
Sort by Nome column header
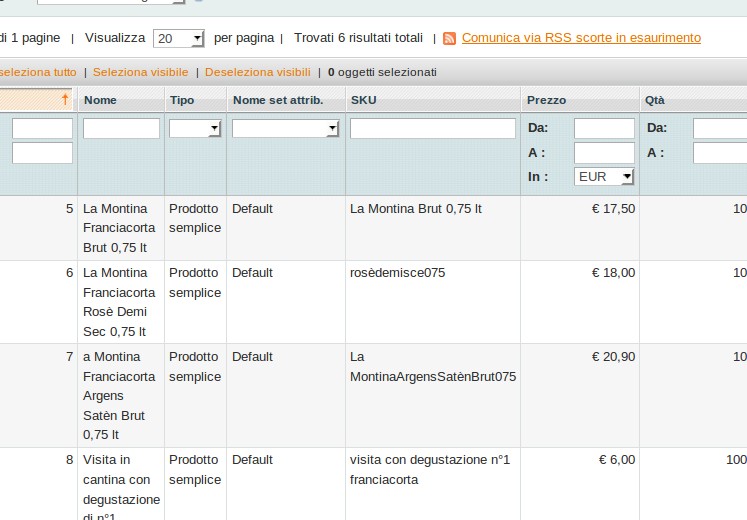[x=100, y=100]
